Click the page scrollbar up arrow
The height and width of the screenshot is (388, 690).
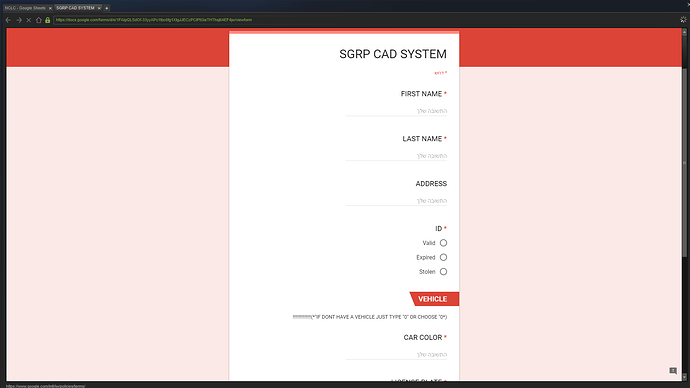coord(684,32)
